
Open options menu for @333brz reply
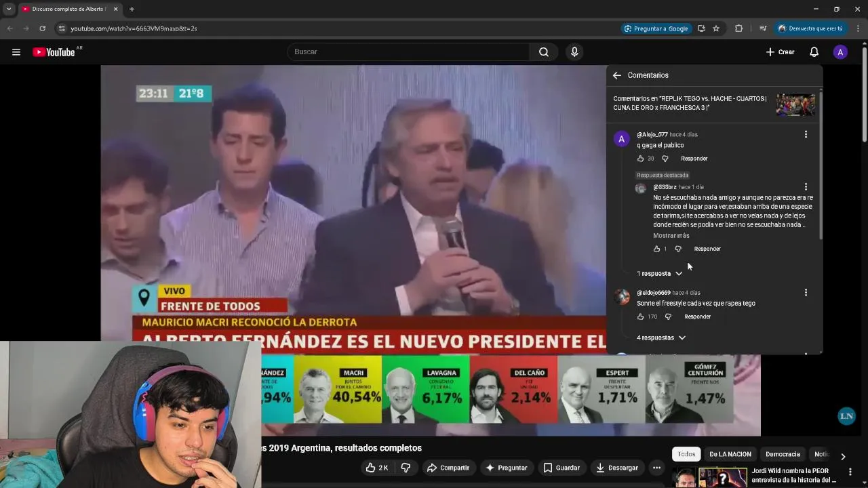(806, 186)
